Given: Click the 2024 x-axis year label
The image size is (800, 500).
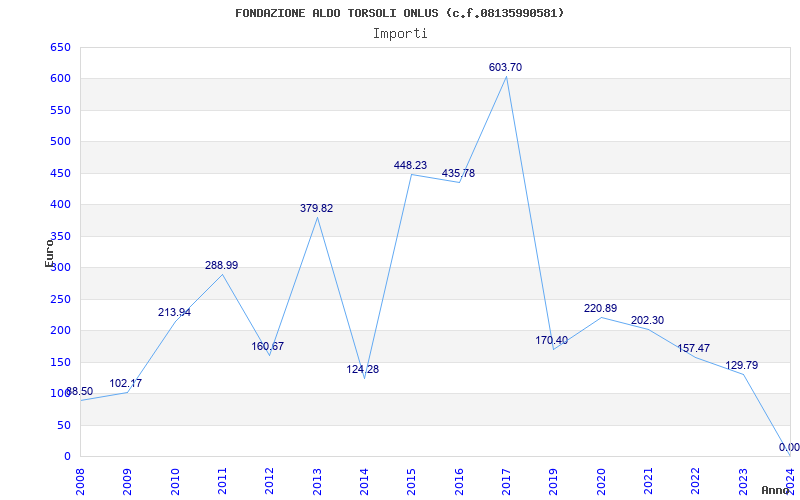Looking at the screenshot, I should coord(790,482).
